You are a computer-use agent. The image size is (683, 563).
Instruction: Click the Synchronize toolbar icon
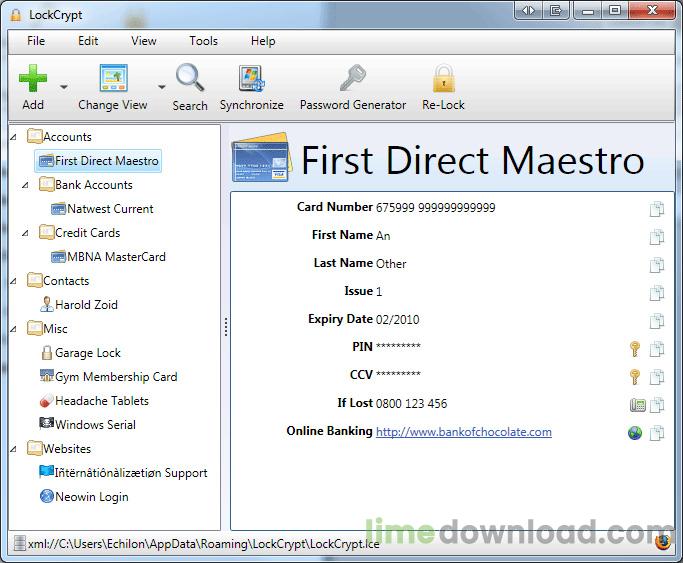[x=251, y=85]
